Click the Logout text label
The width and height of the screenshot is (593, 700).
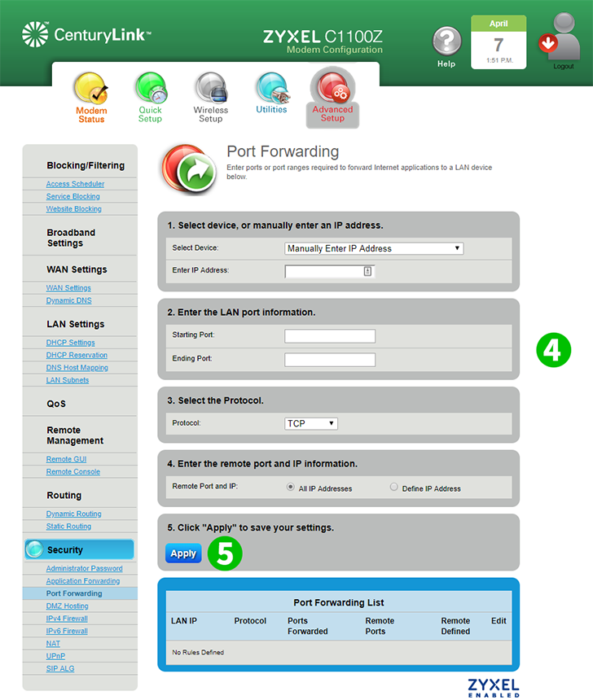[564, 66]
